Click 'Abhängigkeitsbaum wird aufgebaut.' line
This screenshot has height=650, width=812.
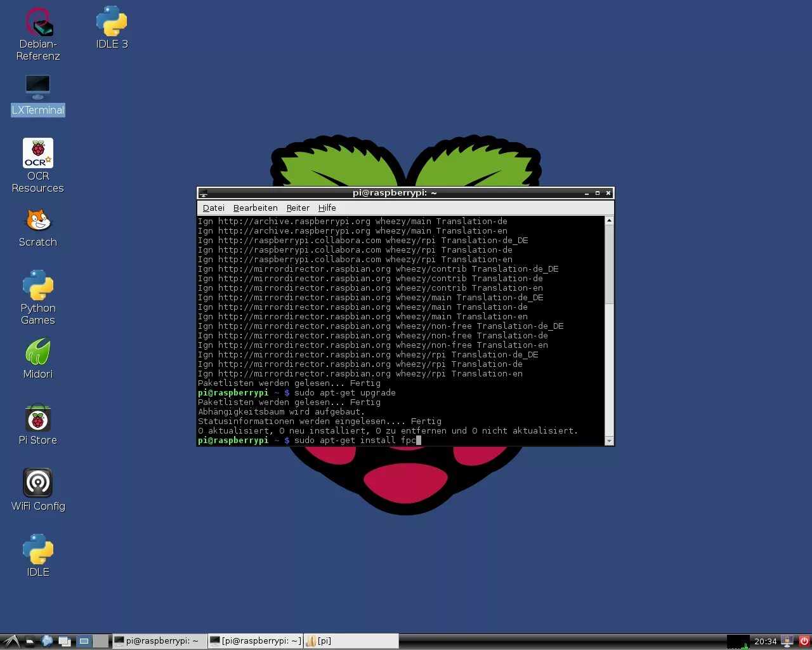(281, 411)
